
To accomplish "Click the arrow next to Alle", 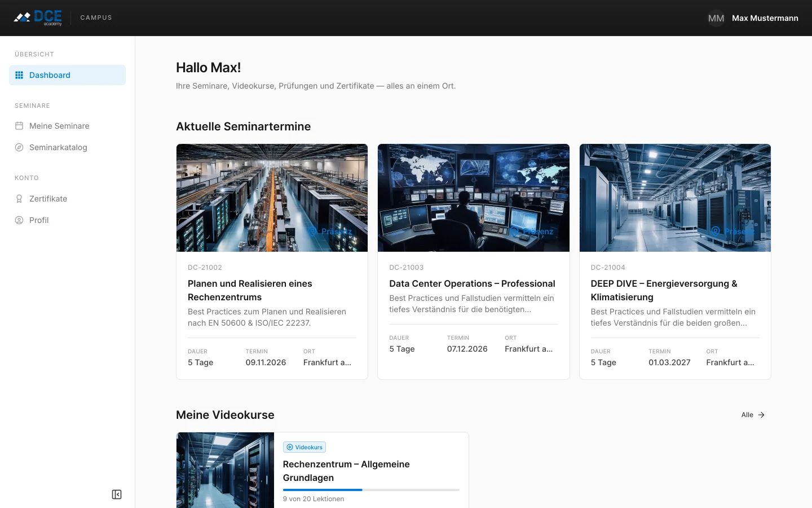I will [x=761, y=415].
